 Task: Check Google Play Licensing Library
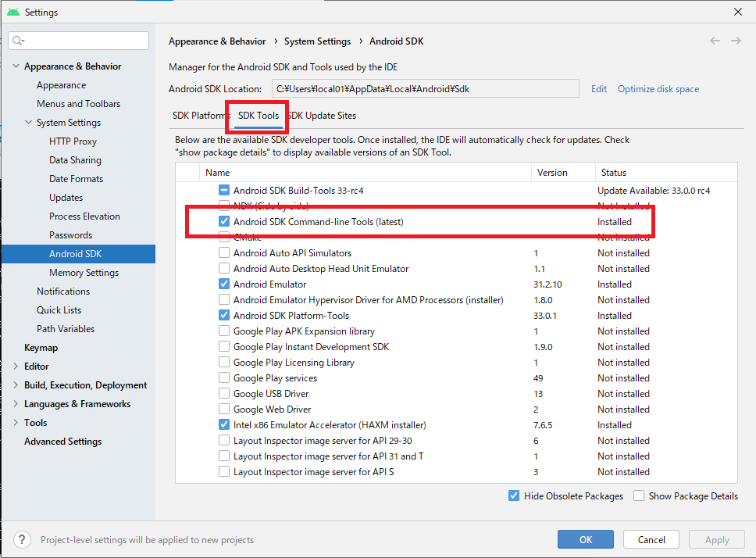[x=223, y=362]
